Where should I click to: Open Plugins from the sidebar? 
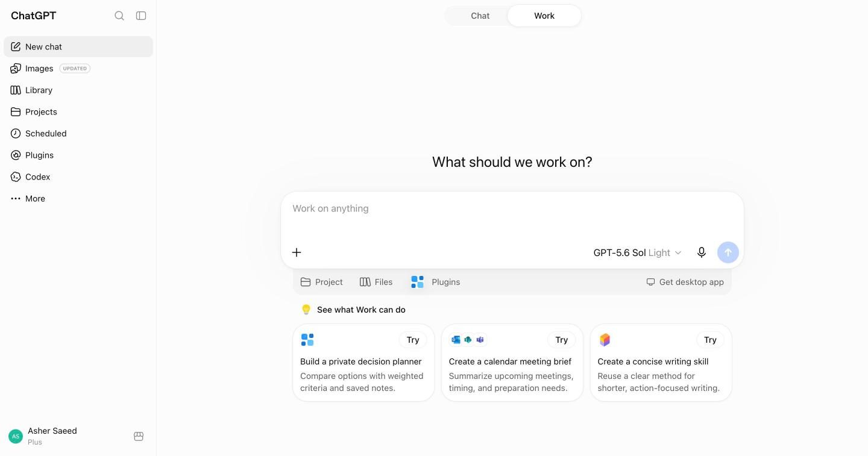[x=78, y=155]
